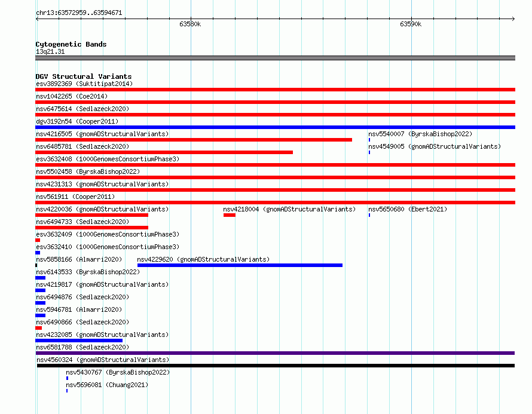The image size is (532, 414).
Task: Click the 63580k ruler tick label
Action: click(x=190, y=24)
